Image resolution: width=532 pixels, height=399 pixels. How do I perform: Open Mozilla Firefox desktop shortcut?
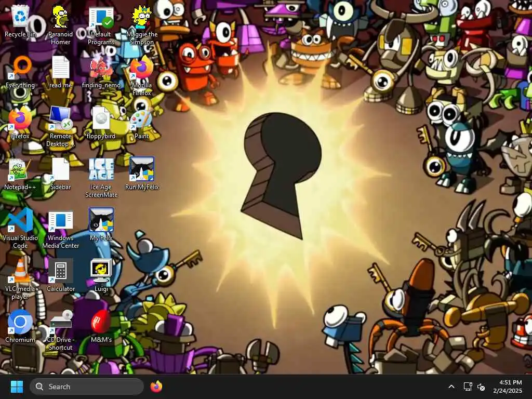pos(142,76)
